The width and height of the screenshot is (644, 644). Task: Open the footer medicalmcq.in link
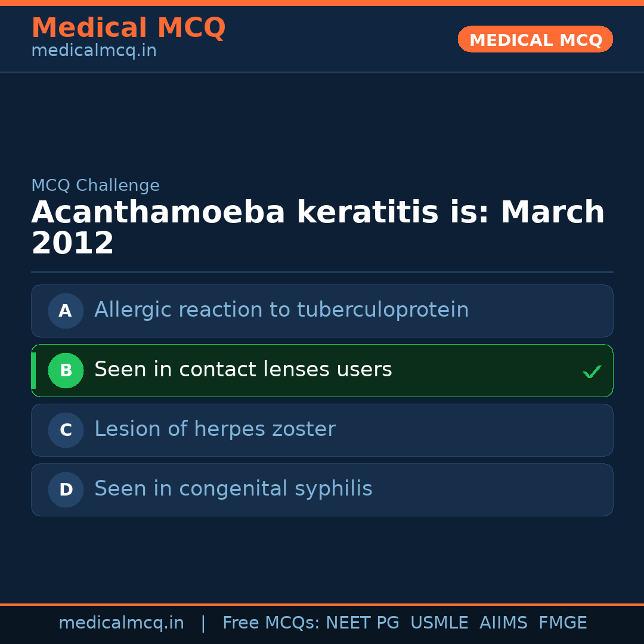[x=121, y=623]
